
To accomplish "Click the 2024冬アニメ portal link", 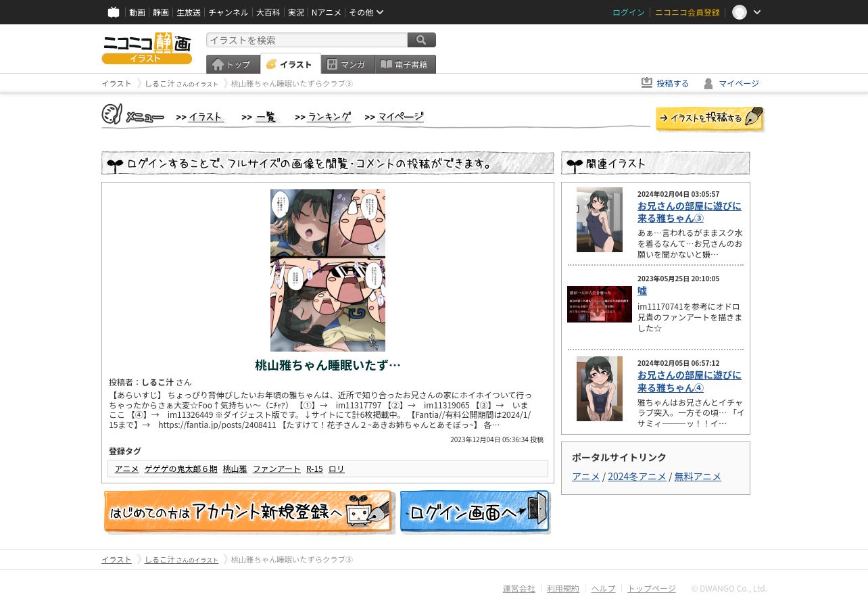I will (637, 476).
